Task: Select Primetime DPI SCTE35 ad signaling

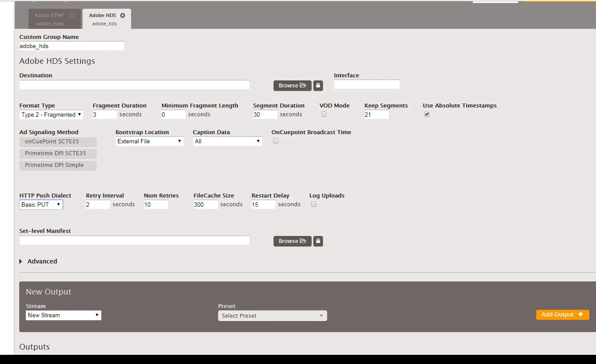Action: coord(58,153)
